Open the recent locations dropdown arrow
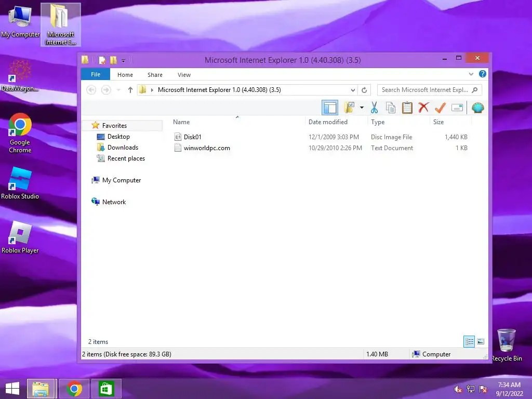The height and width of the screenshot is (399, 532). (118, 90)
